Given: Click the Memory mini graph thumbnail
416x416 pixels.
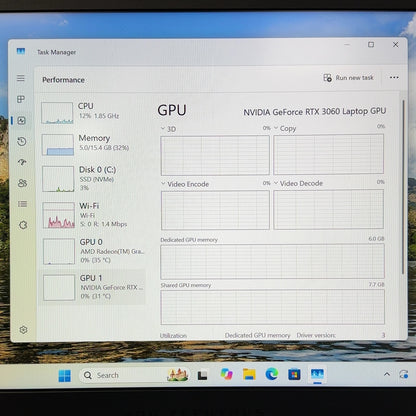Looking at the screenshot, I should coord(58,145).
